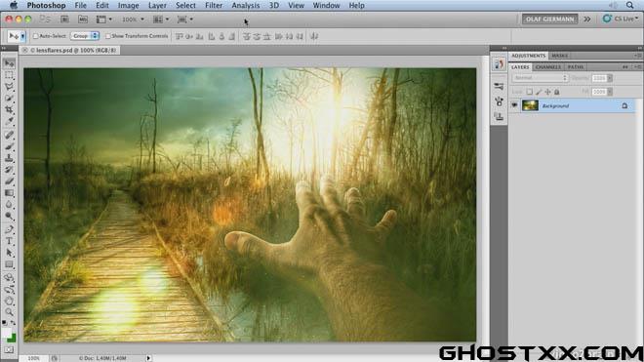This screenshot has height=362, width=644.
Task: Select the Clone Stamp tool
Action: tap(9, 158)
